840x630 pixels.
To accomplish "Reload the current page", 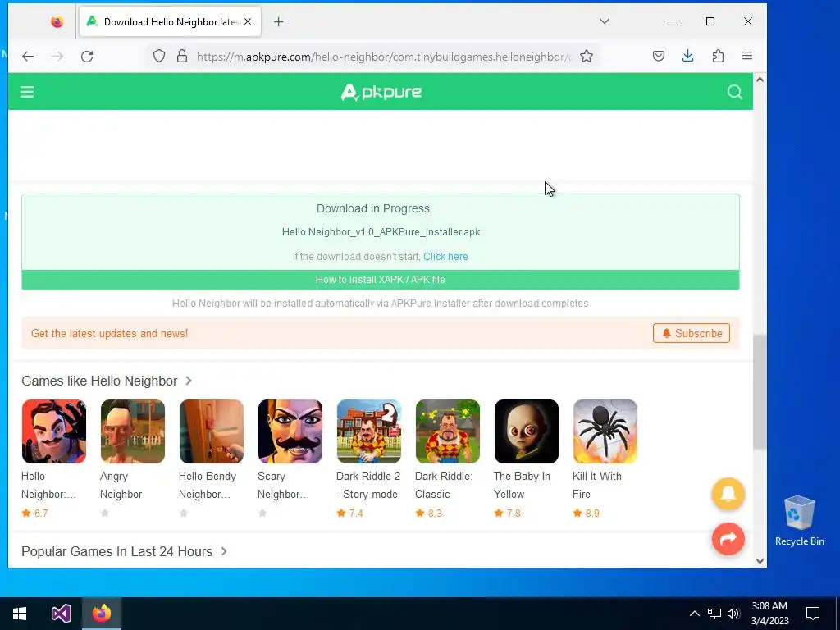I will pos(87,57).
